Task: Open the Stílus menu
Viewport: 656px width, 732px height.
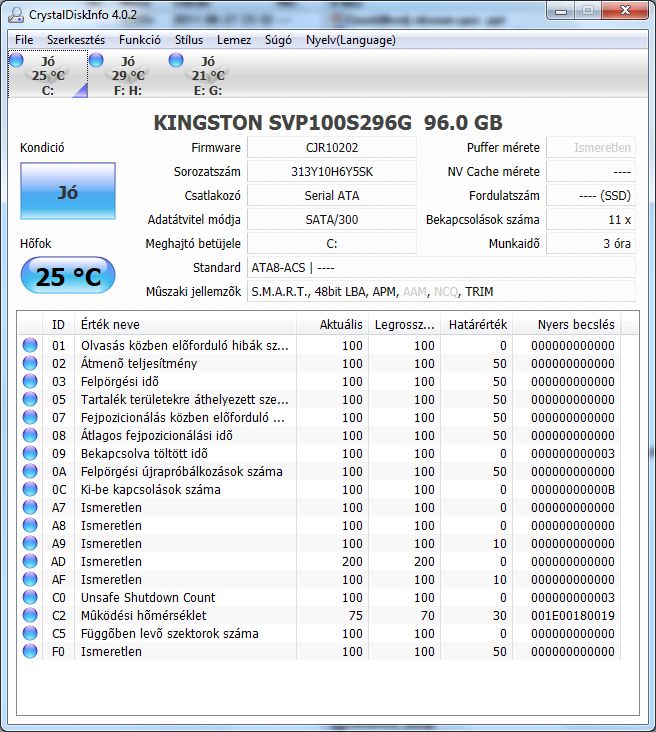Action: point(189,40)
